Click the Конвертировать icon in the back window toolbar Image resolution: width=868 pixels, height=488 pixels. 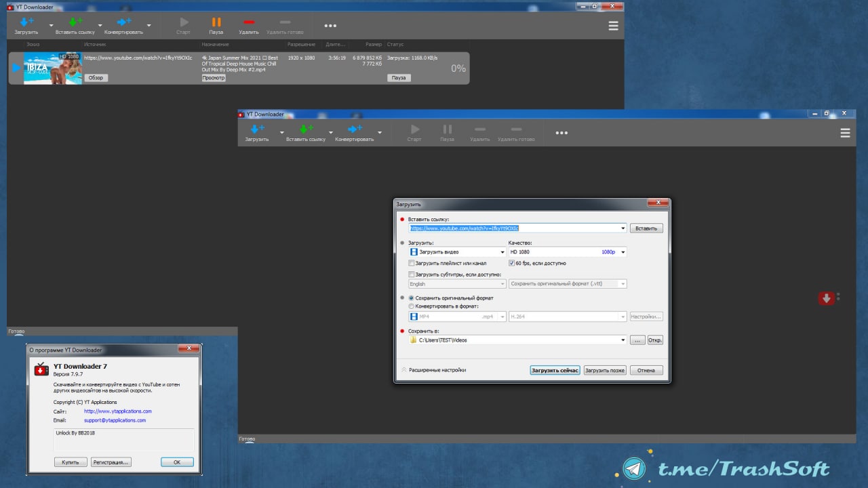[123, 22]
